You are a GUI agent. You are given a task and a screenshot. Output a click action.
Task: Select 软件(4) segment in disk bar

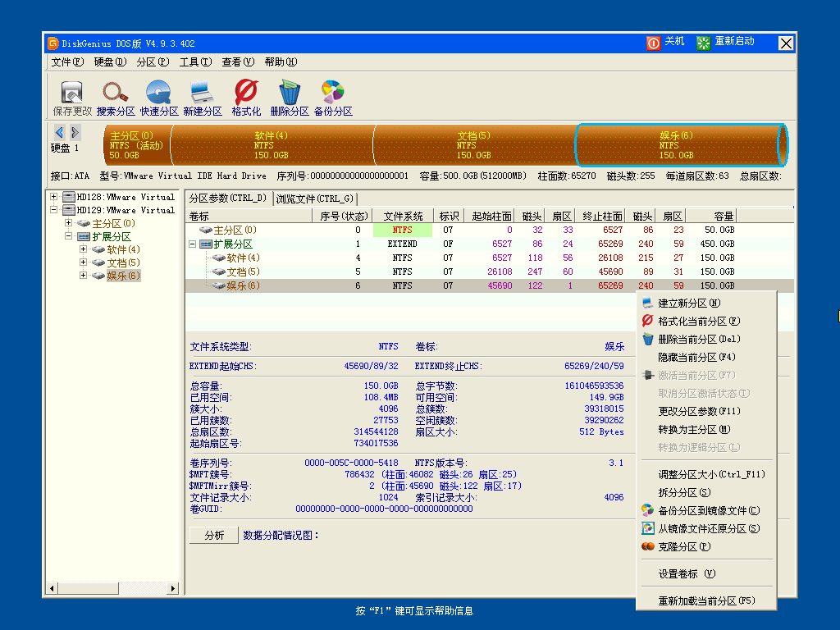(x=272, y=145)
